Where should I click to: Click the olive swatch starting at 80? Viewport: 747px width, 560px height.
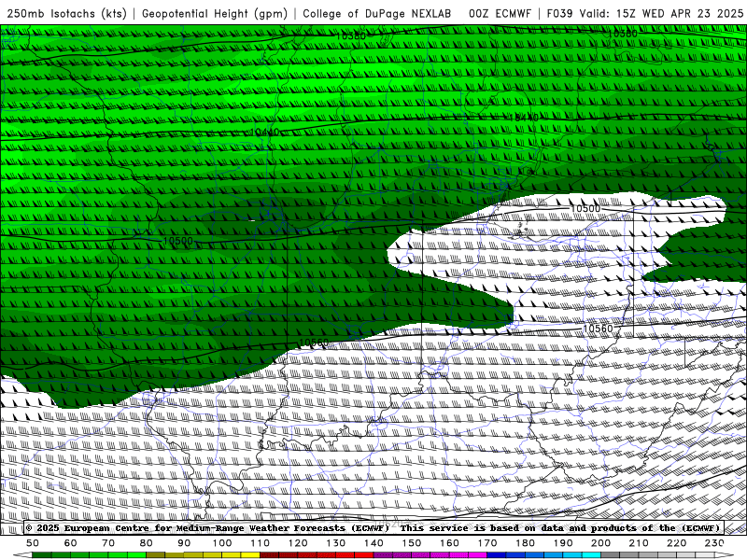tap(155, 555)
